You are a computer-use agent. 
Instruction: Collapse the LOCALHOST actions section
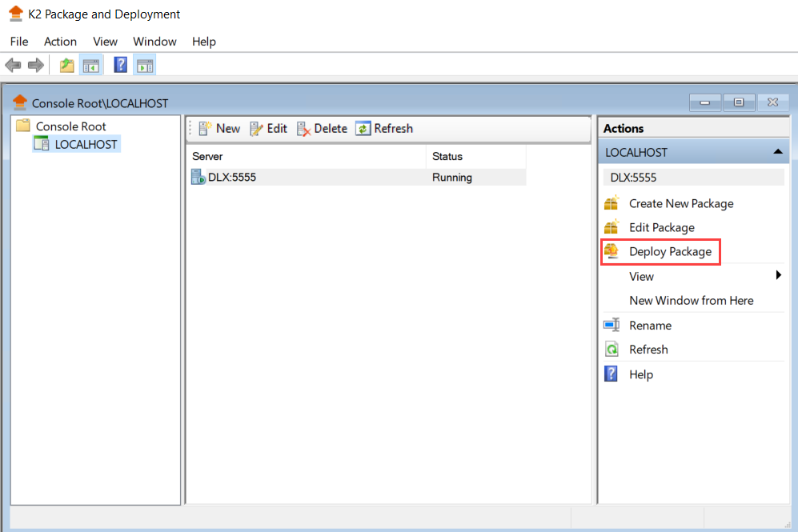click(x=776, y=152)
